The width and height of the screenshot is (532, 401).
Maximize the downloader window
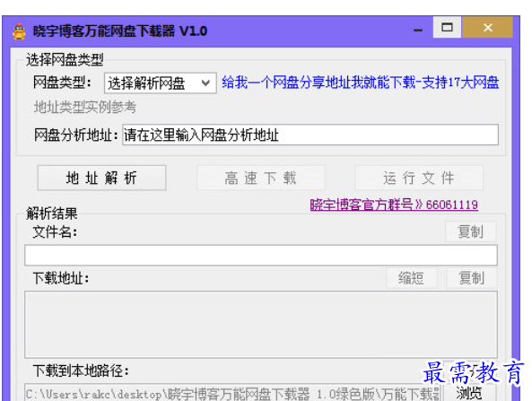click(x=447, y=27)
